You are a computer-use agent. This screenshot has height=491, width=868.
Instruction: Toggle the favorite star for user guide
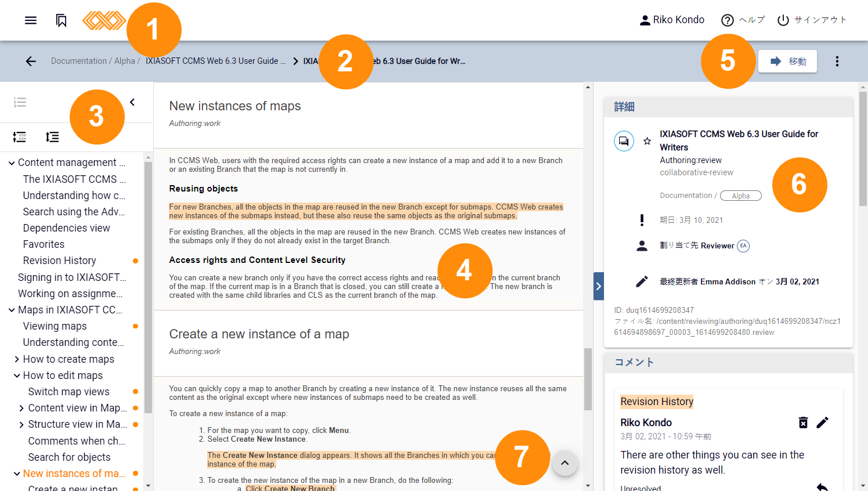pyautogui.click(x=647, y=141)
